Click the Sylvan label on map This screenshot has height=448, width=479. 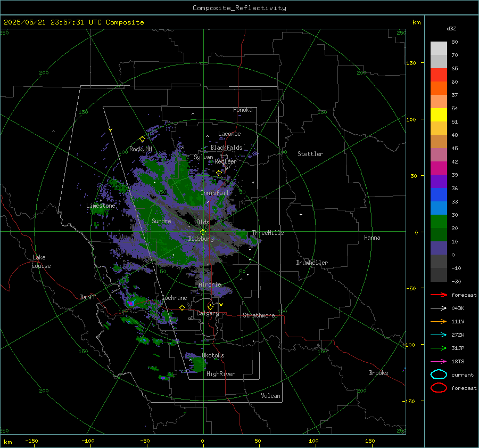pos(203,157)
